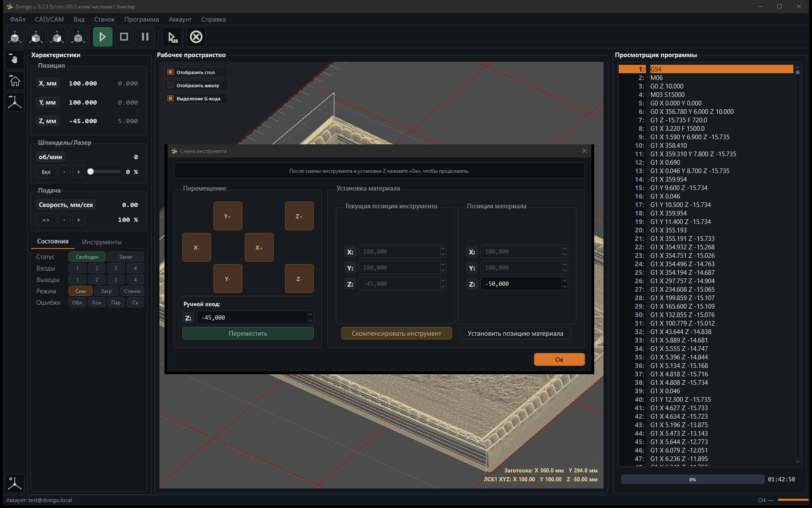Click Скомпенсировать инструмент button
The image size is (812, 508).
396,334
